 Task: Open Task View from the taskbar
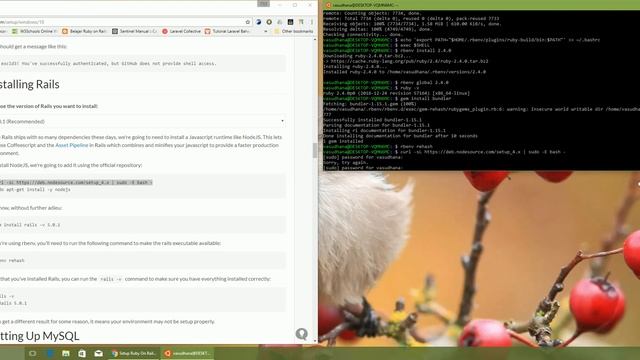(33, 353)
